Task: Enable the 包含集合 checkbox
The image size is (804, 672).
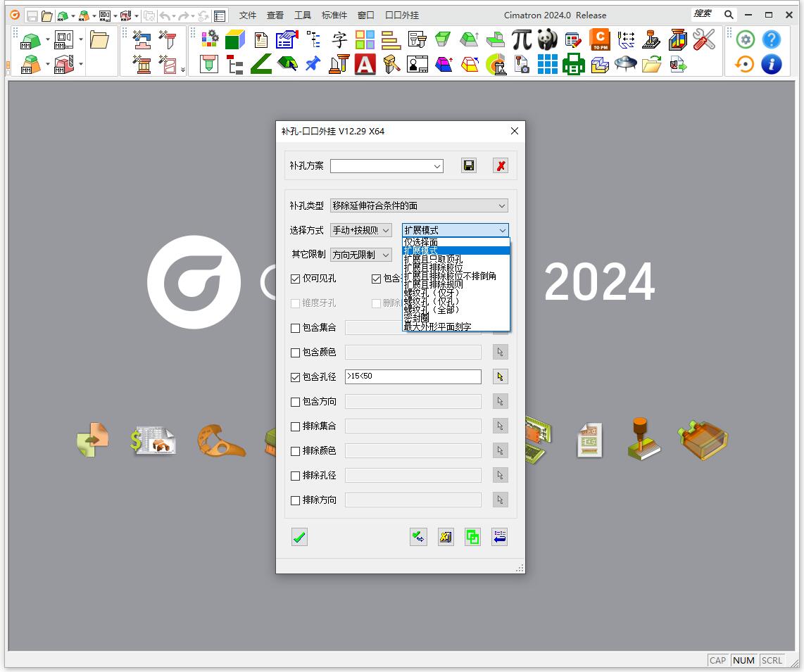Action: (296, 328)
